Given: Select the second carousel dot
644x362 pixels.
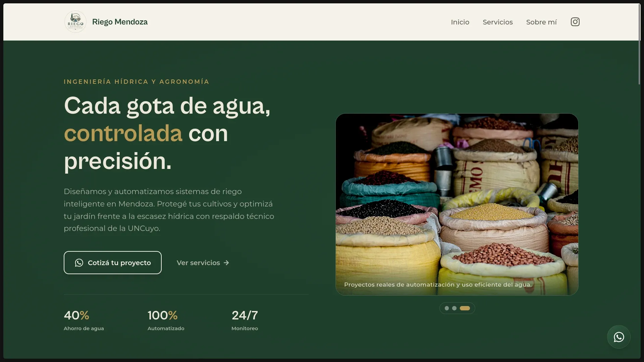Looking at the screenshot, I should (454, 308).
